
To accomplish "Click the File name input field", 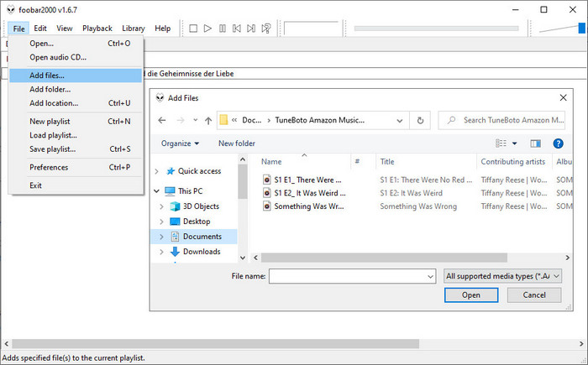I will tap(348, 276).
